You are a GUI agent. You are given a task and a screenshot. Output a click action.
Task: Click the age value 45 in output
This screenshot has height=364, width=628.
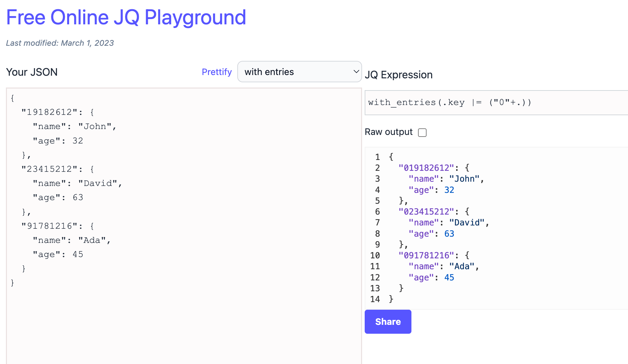click(x=449, y=277)
